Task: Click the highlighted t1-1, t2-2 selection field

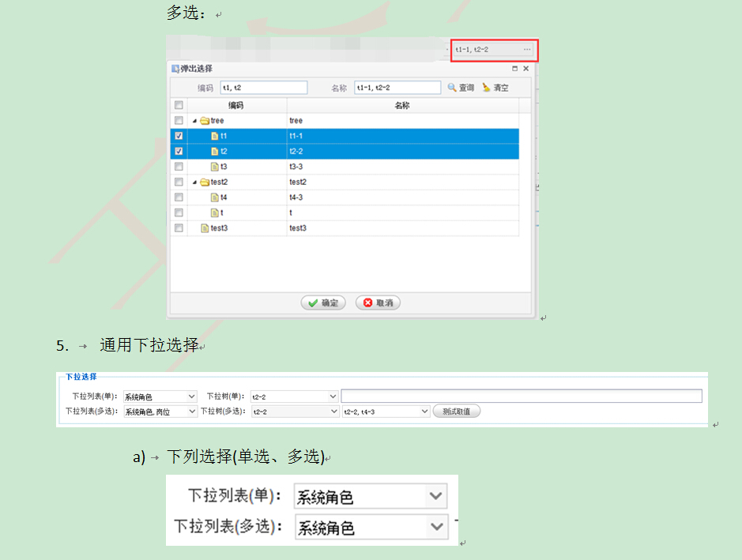Action: (x=494, y=50)
